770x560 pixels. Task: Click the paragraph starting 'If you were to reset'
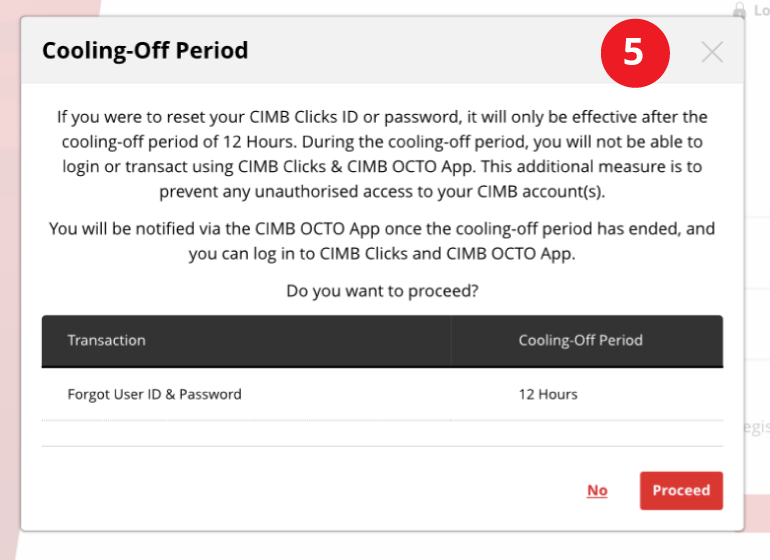[x=382, y=154]
